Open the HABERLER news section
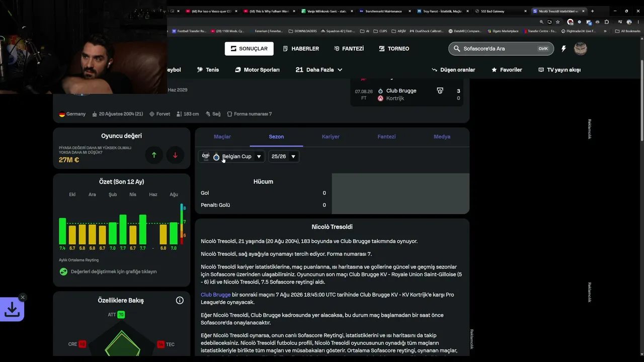This screenshot has height=362, width=644. coord(301,49)
